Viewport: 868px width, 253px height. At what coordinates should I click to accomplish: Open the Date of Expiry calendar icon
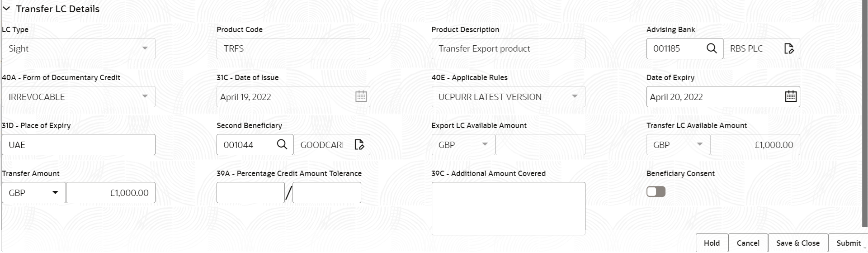791,97
